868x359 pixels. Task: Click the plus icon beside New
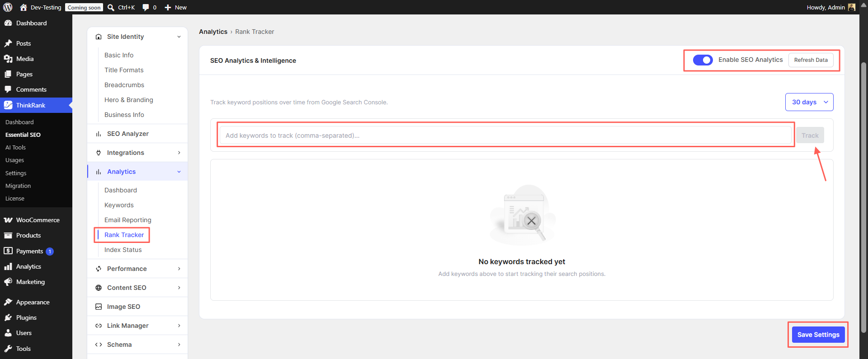click(168, 7)
